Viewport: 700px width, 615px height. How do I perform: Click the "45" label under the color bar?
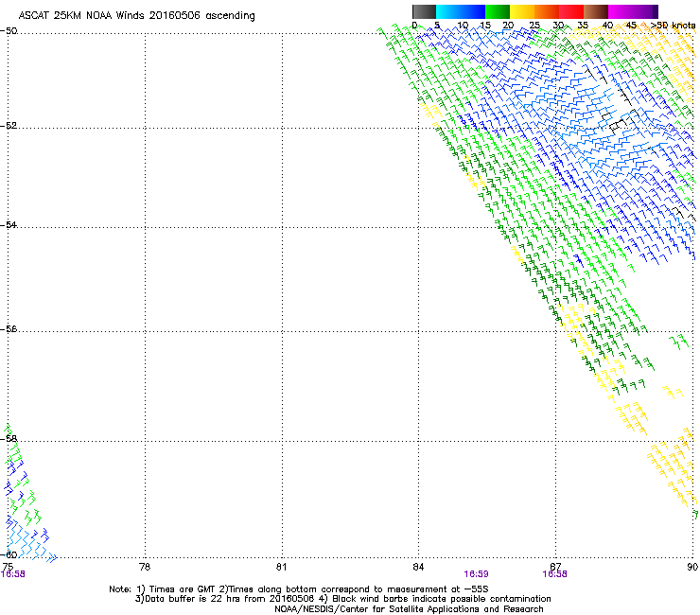point(631,26)
